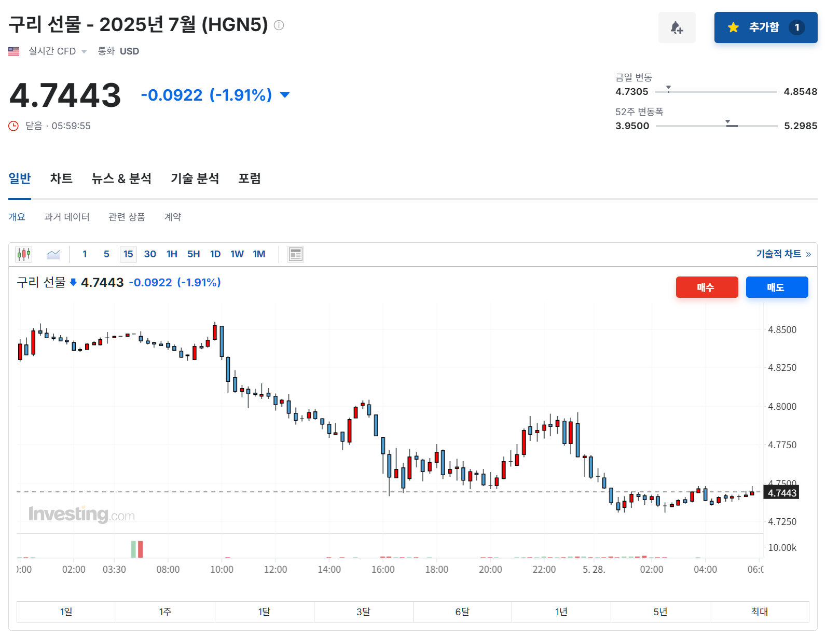Set chart range to 3달

click(364, 612)
